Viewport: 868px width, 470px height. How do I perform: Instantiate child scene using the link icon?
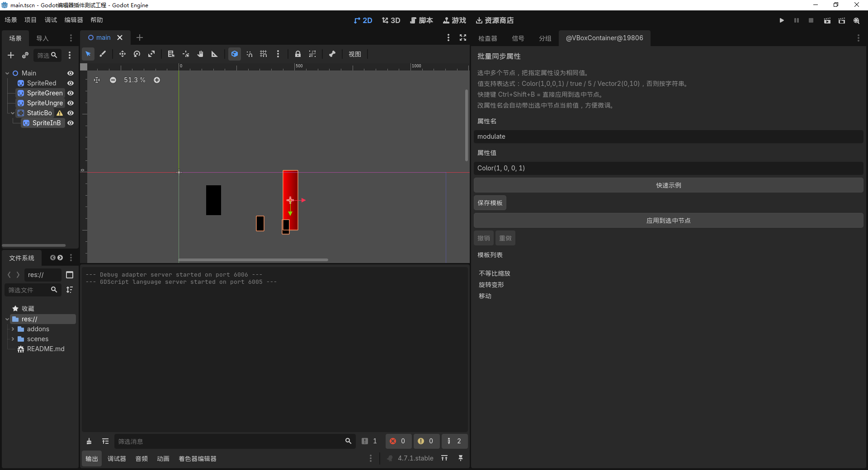25,55
